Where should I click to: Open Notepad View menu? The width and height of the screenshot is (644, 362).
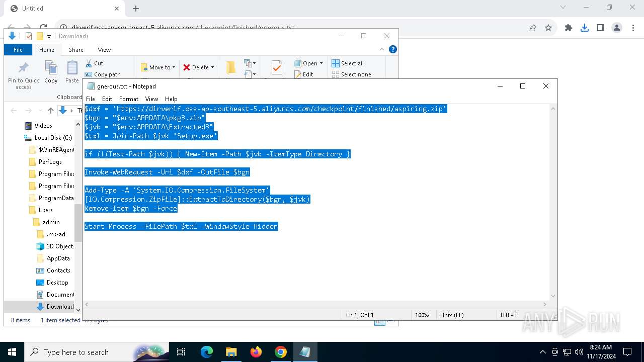151,99
